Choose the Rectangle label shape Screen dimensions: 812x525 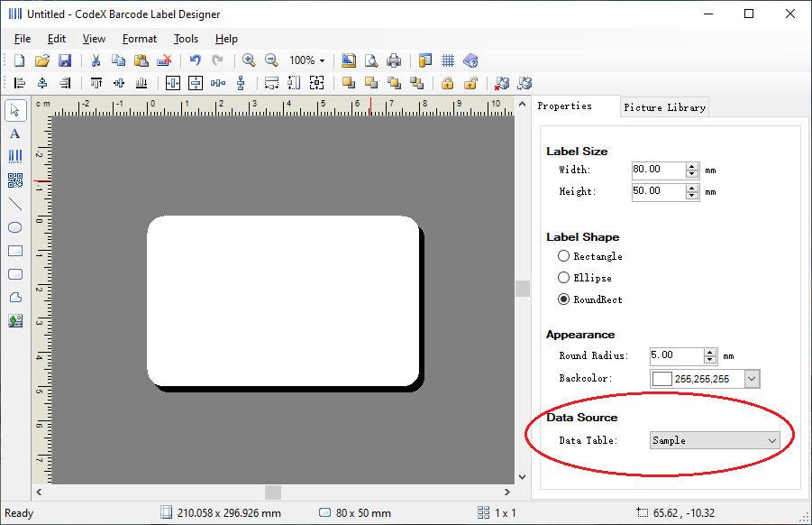click(x=589, y=256)
